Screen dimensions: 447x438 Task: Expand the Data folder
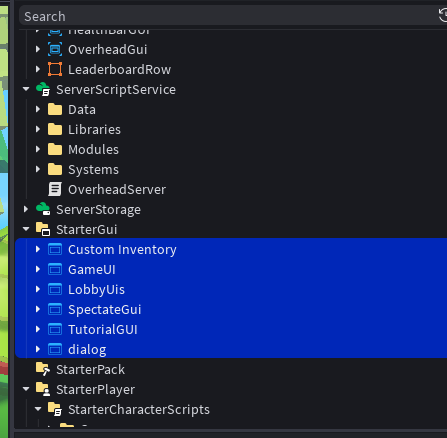(x=38, y=109)
